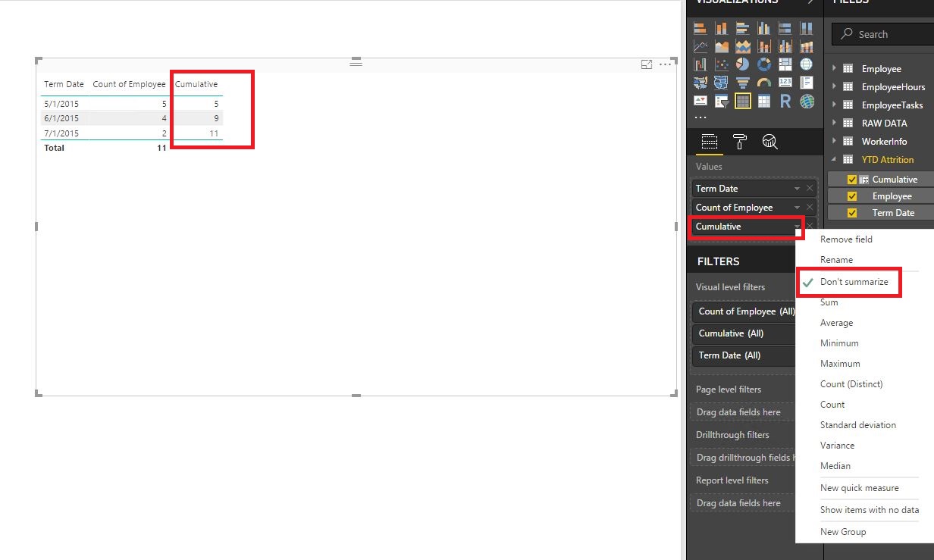Uncheck the Term Date field checkbox

pyautogui.click(x=852, y=213)
